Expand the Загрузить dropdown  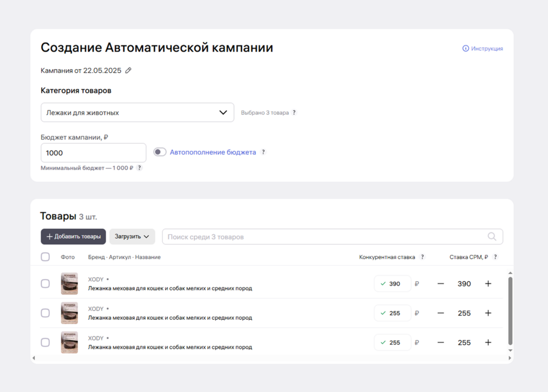tap(132, 236)
